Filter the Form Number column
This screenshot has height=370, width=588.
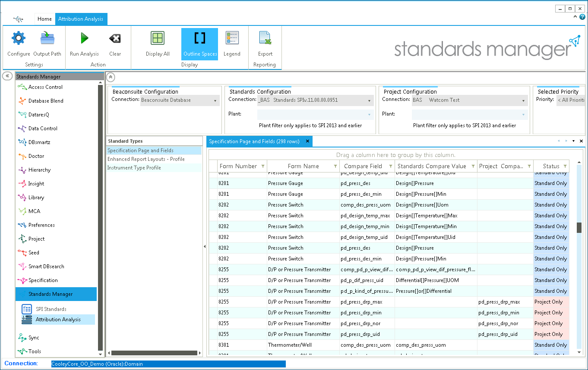[262, 166]
